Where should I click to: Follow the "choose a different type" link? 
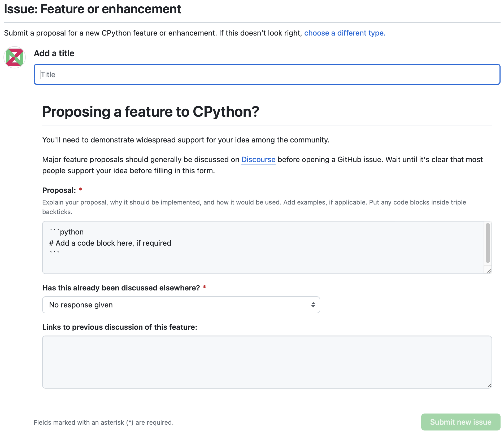click(345, 33)
